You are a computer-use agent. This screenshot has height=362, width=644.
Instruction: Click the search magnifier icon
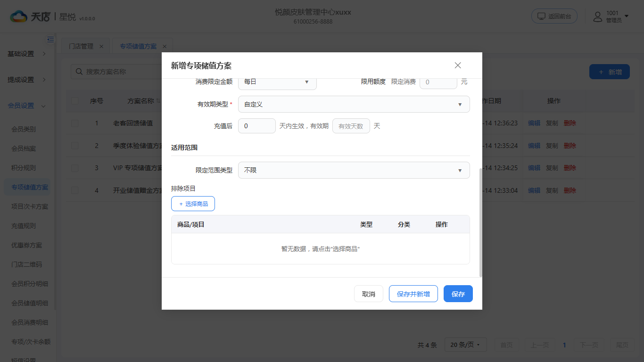(79, 72)
